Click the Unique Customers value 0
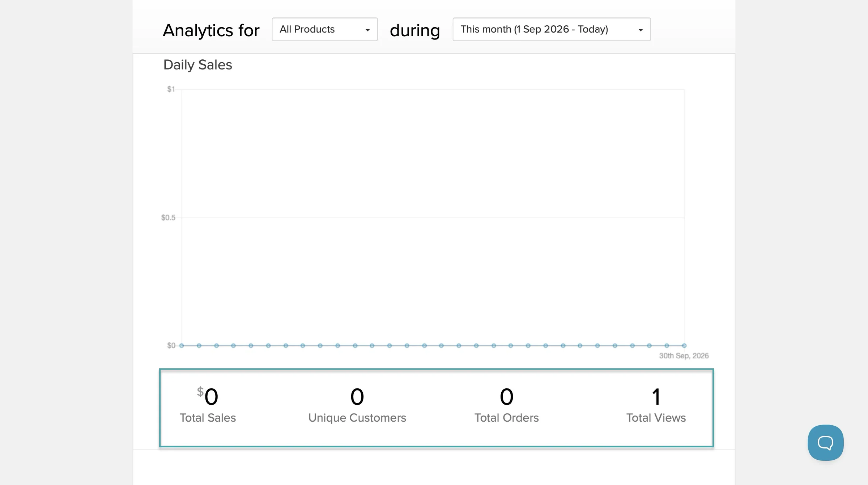Image resolution: width=868 pixels, height=485 pixels. [357, 397]
